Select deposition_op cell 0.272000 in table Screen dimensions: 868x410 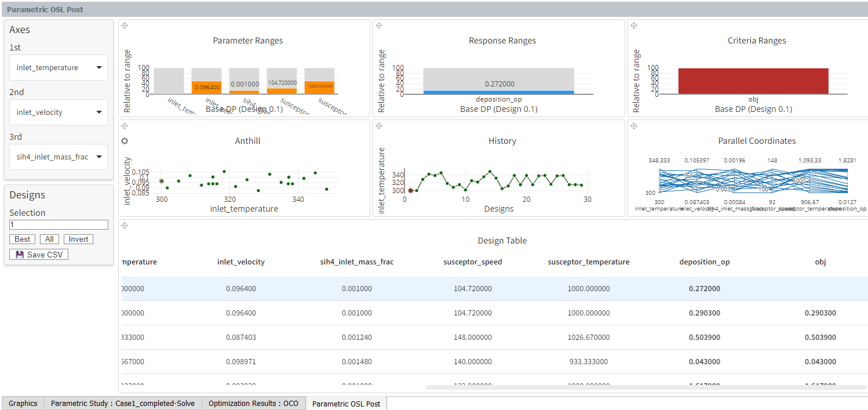705,289
